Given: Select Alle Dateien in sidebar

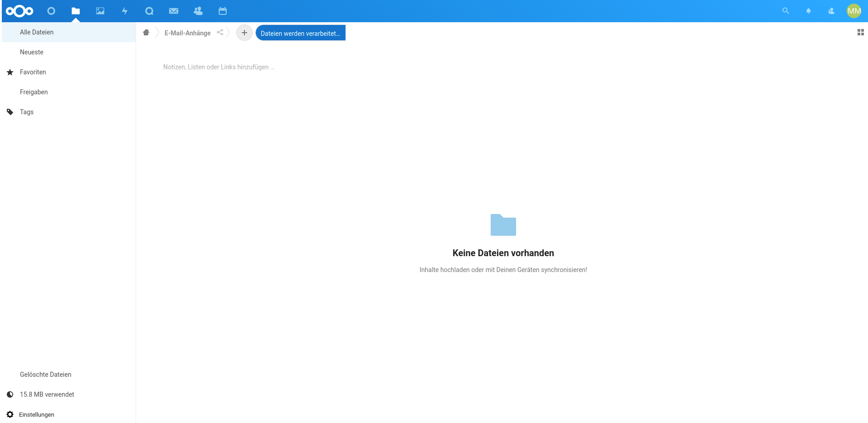Looking at the screenshot, I should pos(68,32).
